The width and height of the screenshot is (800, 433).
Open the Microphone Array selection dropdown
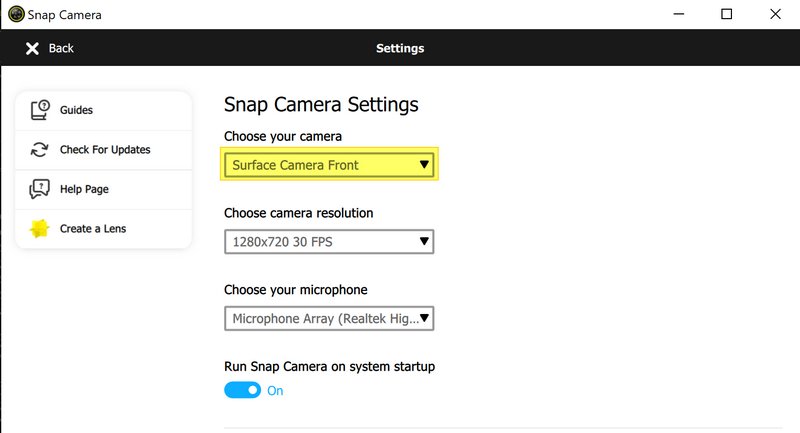click(x=329, y=318)
